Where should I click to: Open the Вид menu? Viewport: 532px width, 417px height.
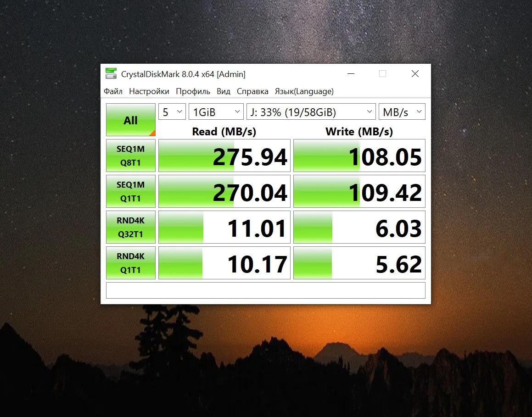[x=223, y=91]
